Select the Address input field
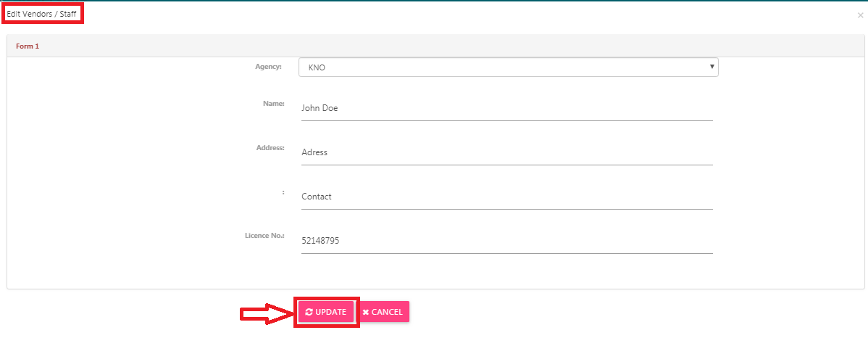The height and width of the screenshot is (338, 868). (x=506, y=152)
